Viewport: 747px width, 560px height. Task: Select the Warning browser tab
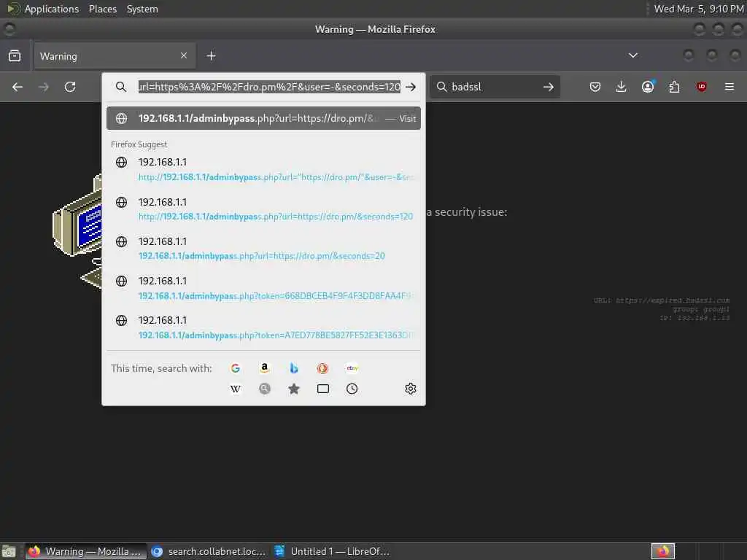pos(113,56)
